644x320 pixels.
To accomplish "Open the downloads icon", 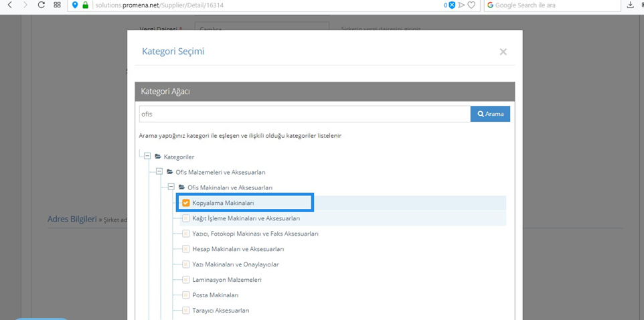I will pyautogui.click(x=630, y=5).
